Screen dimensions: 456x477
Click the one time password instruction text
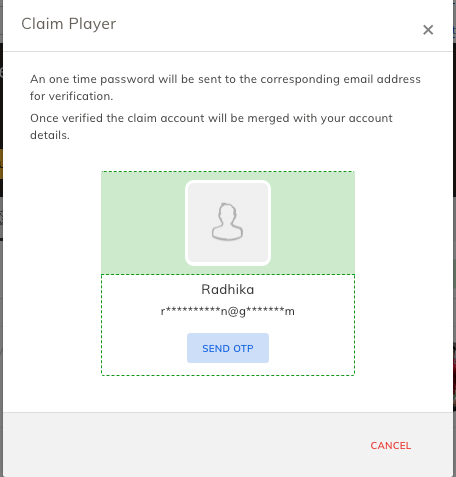coord(225,87)
